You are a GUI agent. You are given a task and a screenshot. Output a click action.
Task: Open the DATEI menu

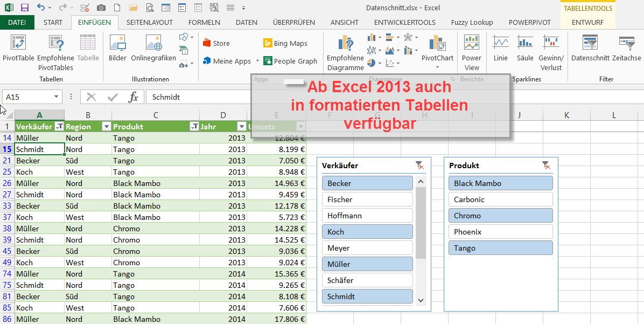(17, 23)
